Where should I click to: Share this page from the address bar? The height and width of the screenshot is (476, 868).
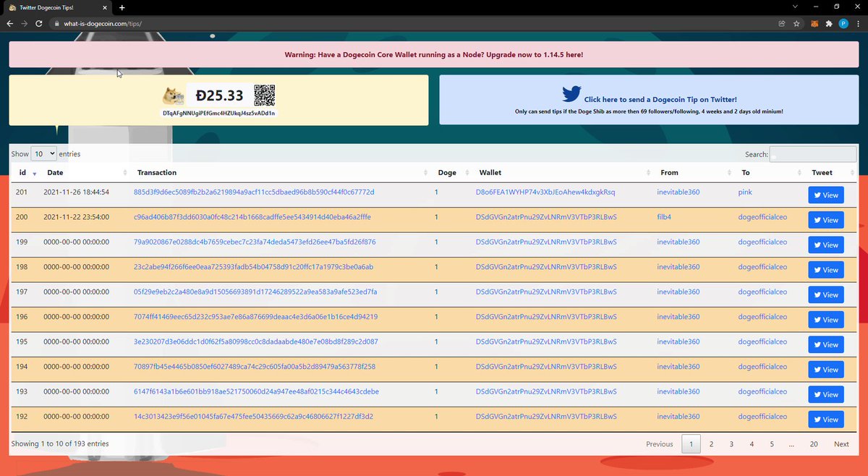781,23
